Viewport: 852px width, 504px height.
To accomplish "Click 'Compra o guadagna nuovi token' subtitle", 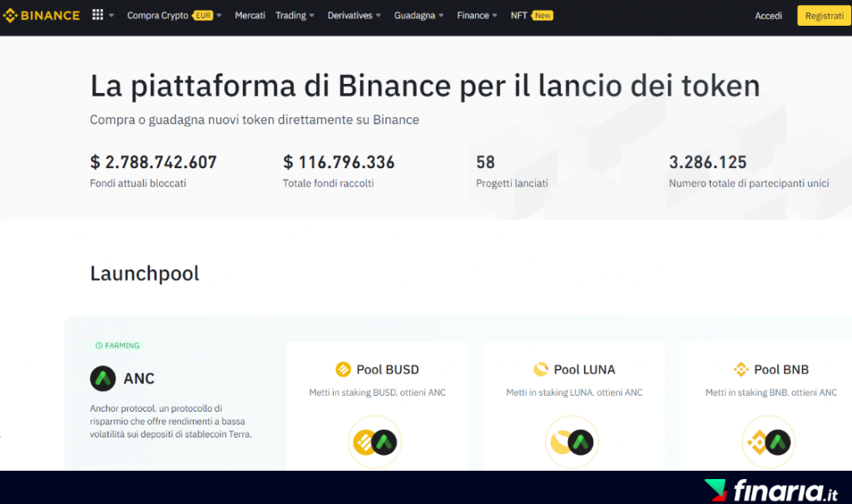I will 255,120.
